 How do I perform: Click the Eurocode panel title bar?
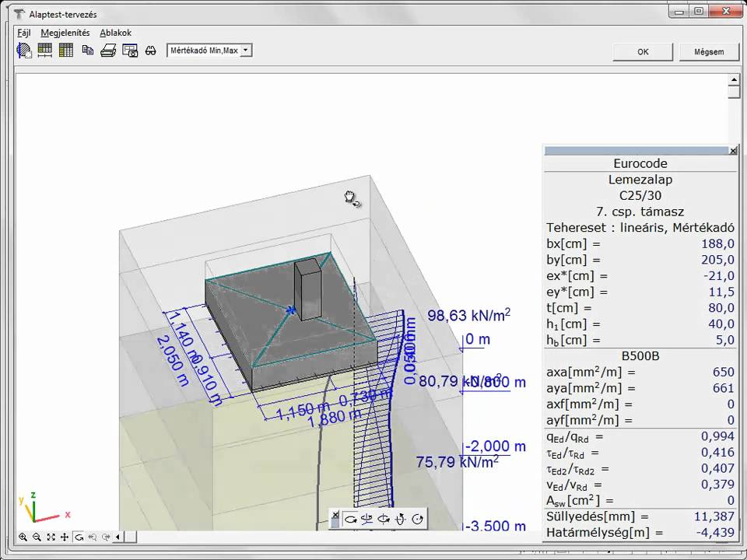(x=637, y=151)
